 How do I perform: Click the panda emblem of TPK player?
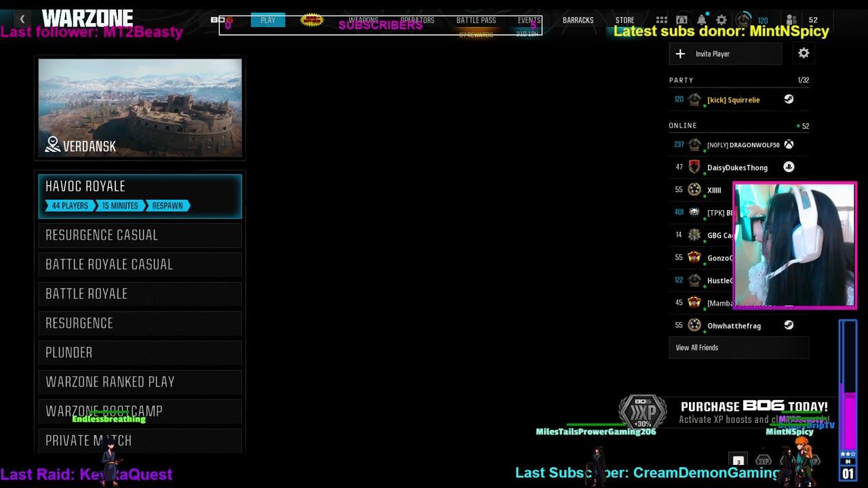[x=694, y=212]
